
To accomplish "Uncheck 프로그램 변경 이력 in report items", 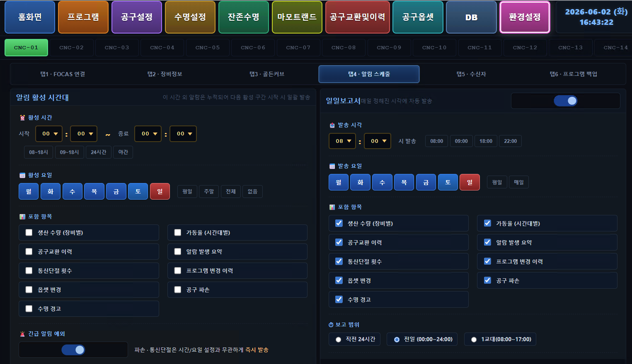I will click(x=487, y=261).
